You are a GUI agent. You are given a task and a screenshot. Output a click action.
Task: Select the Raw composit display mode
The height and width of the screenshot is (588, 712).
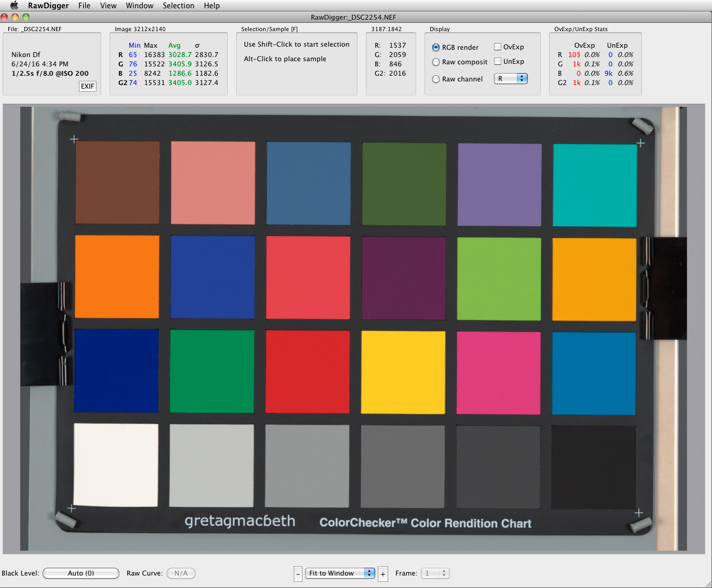pos(436,62)
